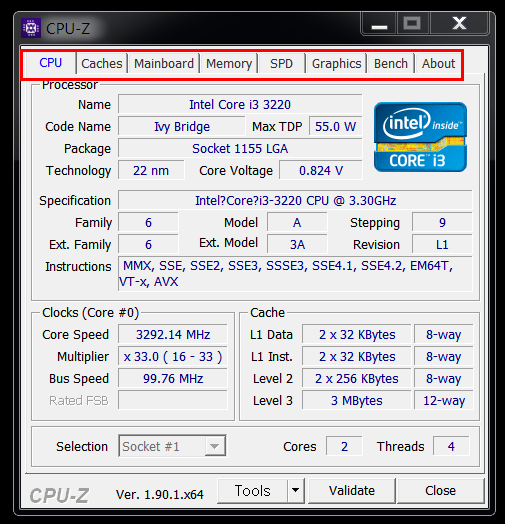Click the Package value Socket 1155 LGA

pos(240,149)
